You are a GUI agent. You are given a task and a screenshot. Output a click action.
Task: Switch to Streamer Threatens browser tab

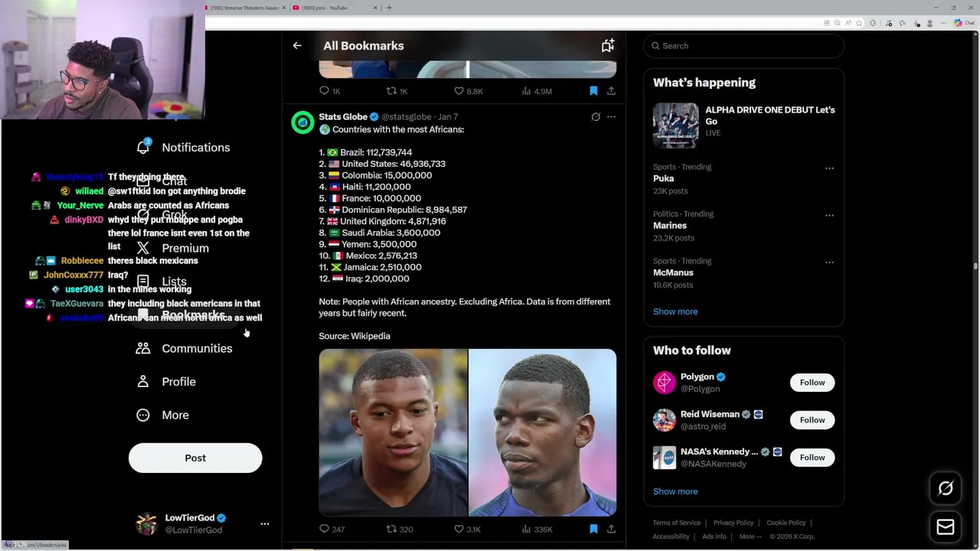245,8
